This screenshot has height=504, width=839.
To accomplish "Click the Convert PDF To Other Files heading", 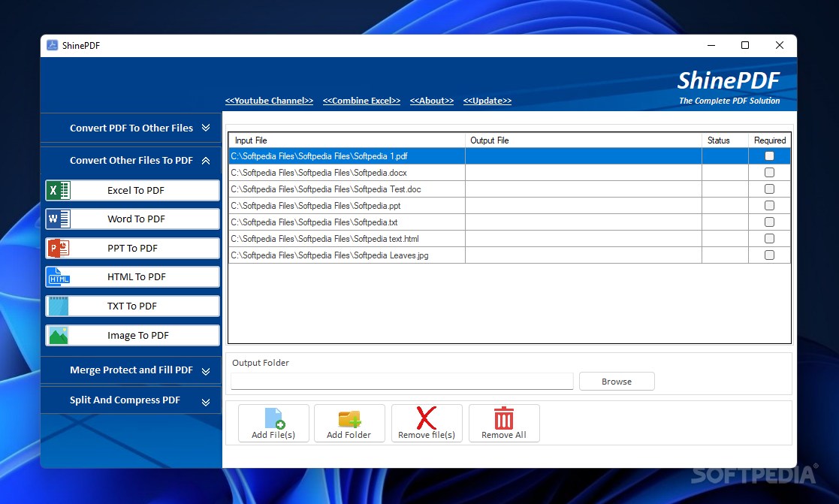I will [131, 128].
